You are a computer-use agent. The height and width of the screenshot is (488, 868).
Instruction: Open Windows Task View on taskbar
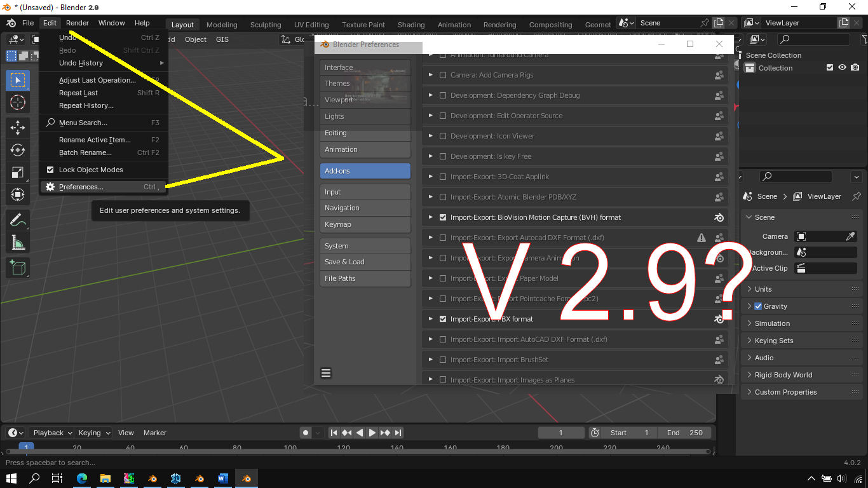pos(57,478)
